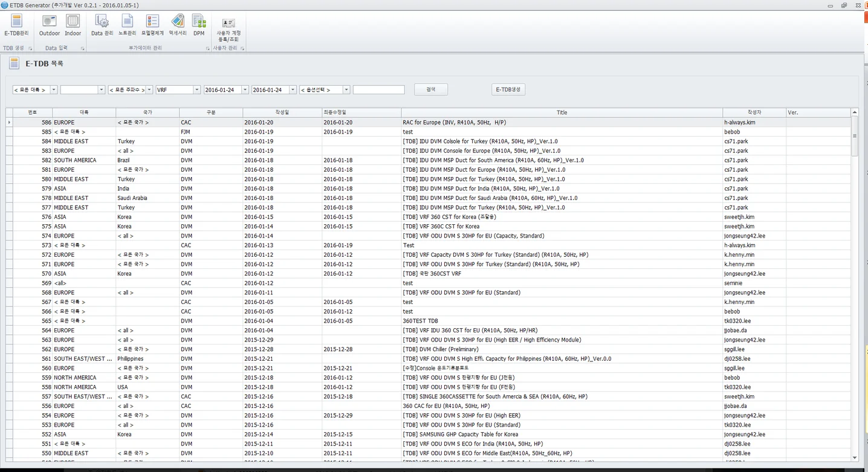Open the 모델명체계 list icon
Screen dimensions: 868x472
(x=152, y=25)
